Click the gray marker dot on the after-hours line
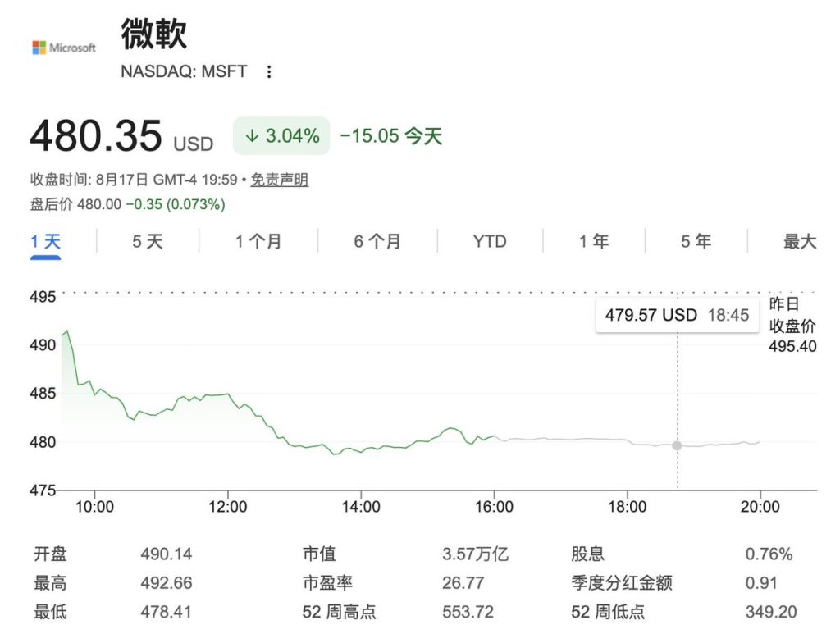Viewport: 840px width, 643px height. [x=677, y=445]
